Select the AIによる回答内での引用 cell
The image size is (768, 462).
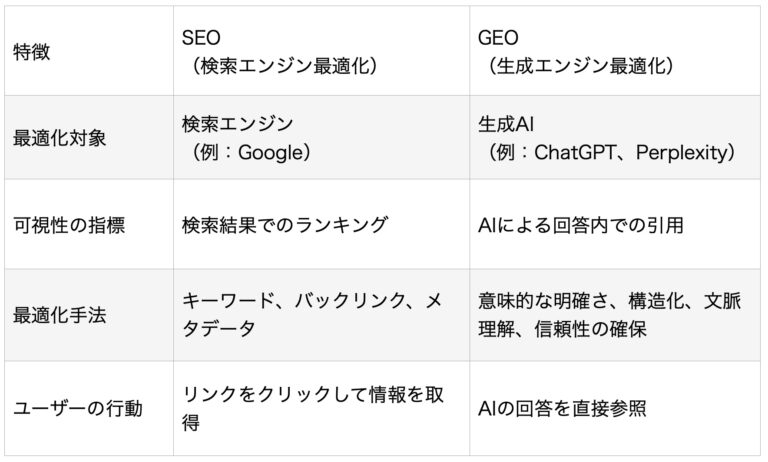point(615,224)
